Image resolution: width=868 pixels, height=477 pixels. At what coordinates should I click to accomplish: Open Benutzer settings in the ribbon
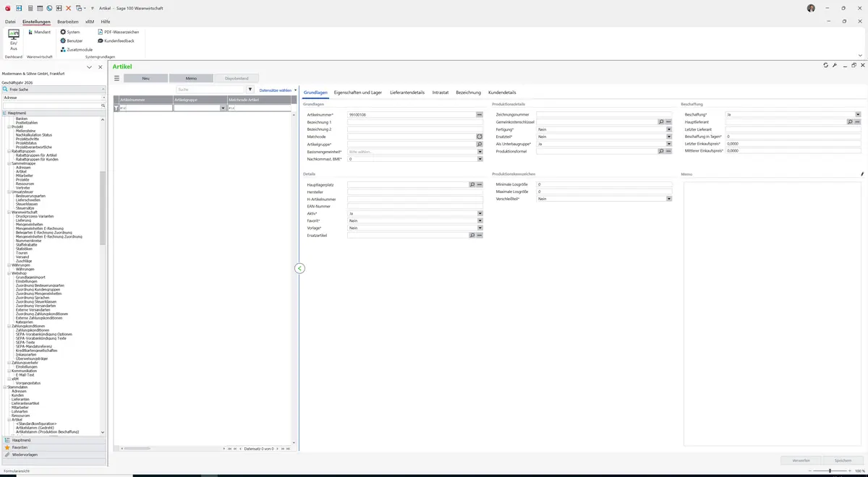coord(72,41)
